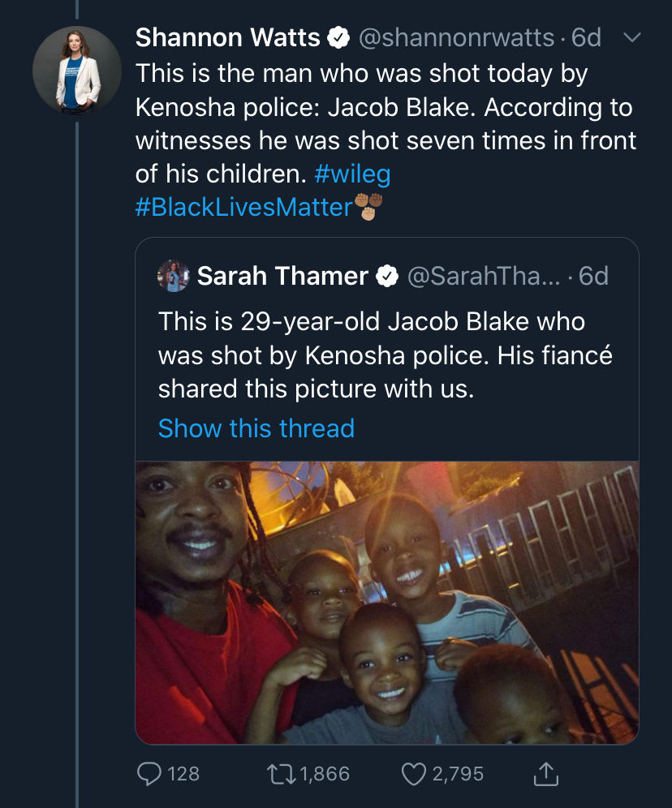
Task: Click Show this thread link
Action: [x=256, y=428]
